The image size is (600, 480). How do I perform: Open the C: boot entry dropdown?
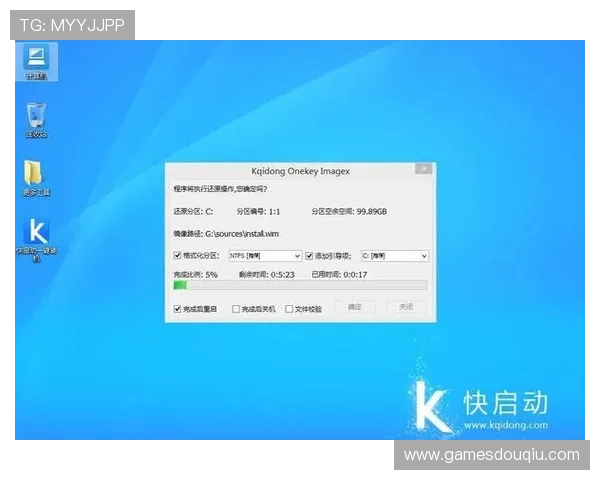(x=395, y=256)
